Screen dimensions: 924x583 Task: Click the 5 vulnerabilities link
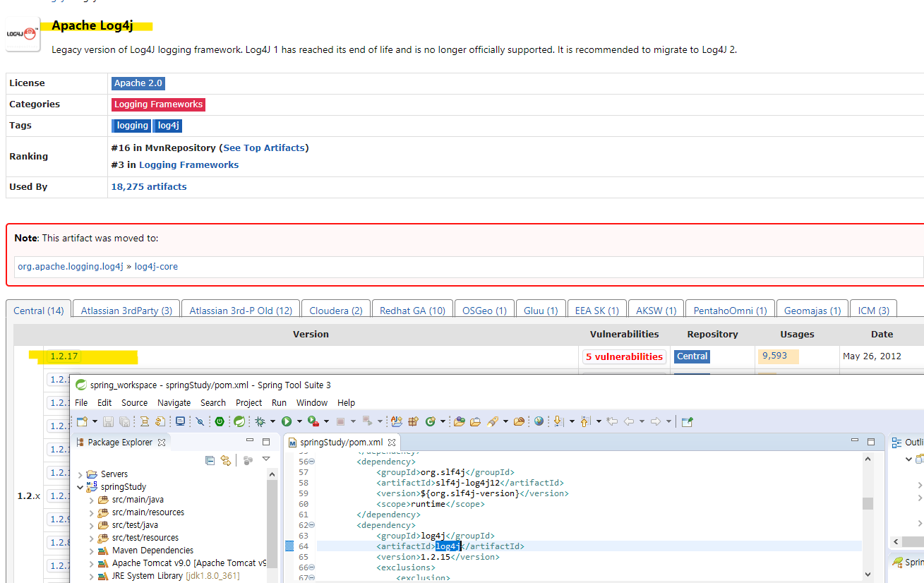point(624,356)
